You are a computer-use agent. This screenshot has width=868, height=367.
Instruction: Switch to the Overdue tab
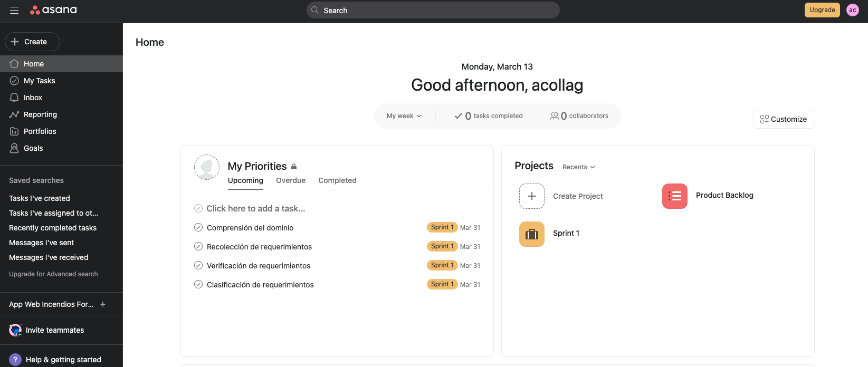291,180
